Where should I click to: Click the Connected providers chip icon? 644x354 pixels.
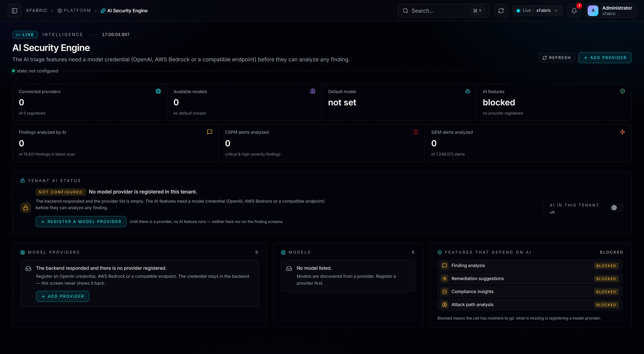tap(158, 91)
